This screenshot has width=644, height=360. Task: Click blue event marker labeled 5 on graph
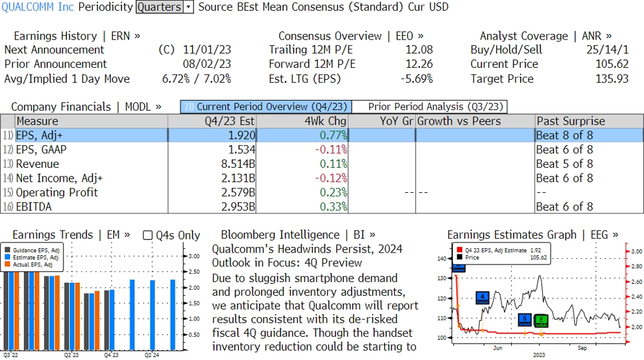(525, 320)
